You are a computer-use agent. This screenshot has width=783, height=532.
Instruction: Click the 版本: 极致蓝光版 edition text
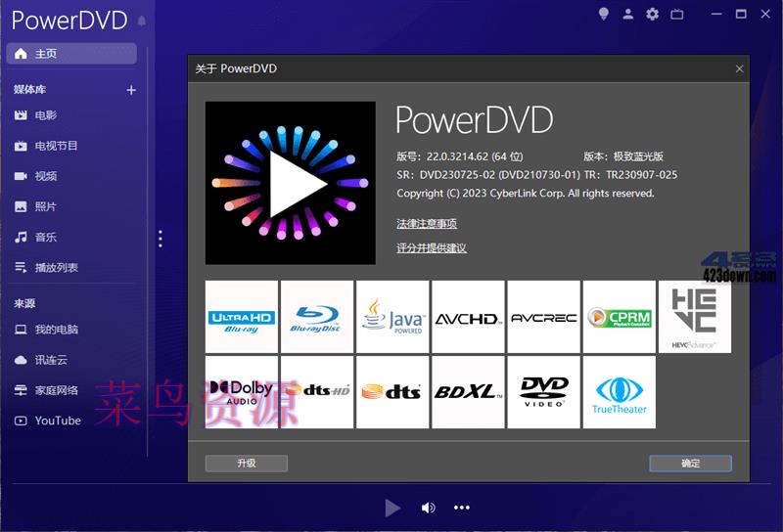[623, 156]
